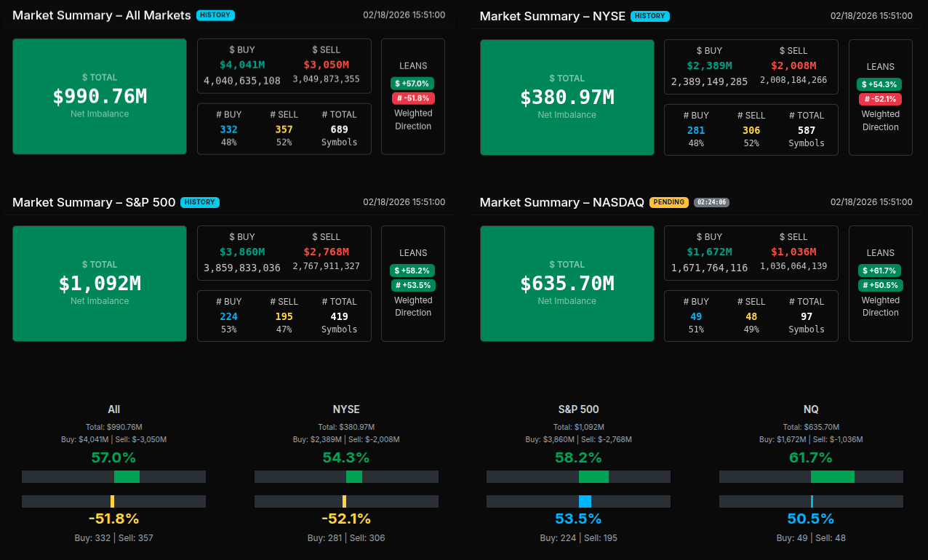Click the HISTORY badge for All Markets
This screenshot has height=560, width=928.
click(216, 15)
